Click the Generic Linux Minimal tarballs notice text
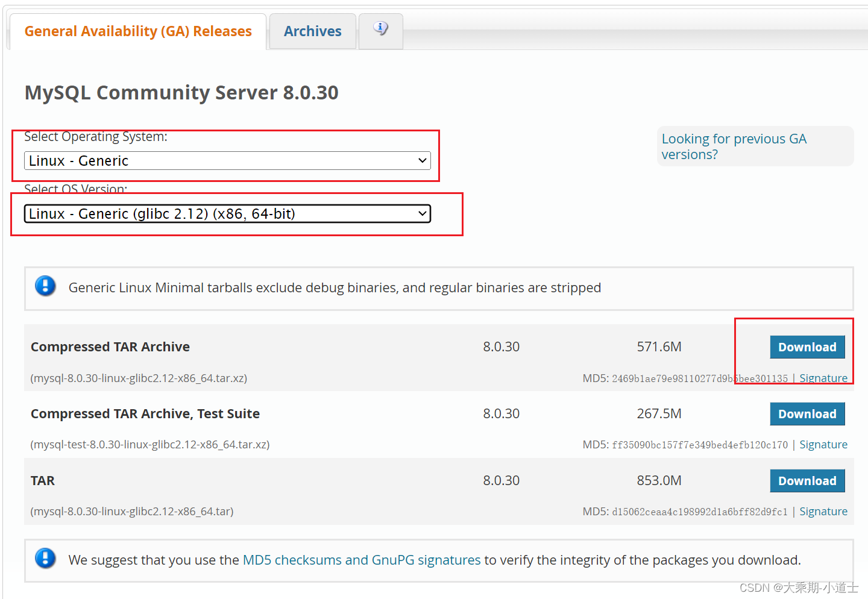Viewport: 868px width, 599px height. (x=335, y=288)
